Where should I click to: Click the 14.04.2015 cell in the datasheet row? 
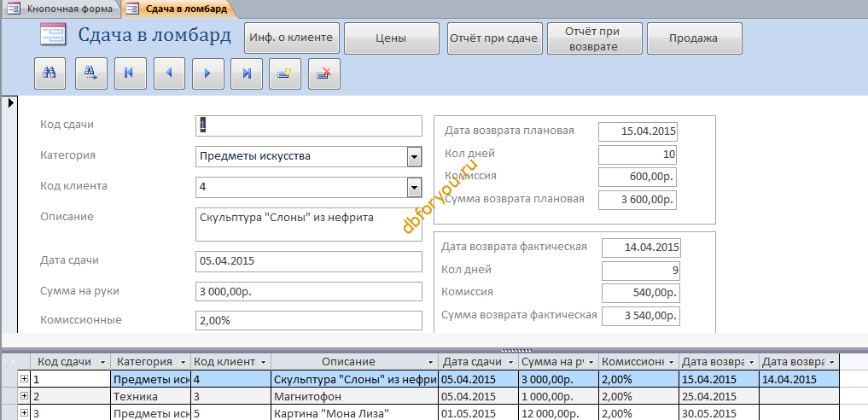[800, 379]
